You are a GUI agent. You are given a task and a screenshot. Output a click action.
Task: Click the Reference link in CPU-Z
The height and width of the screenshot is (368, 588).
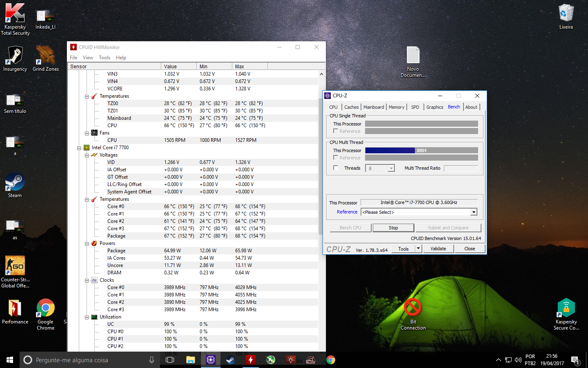click(347, 212)
